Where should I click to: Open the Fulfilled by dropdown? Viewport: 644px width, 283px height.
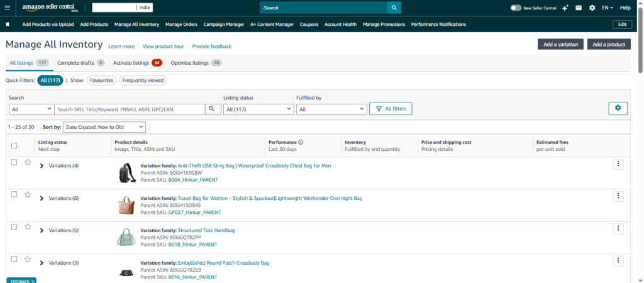(x=331, y=109)
